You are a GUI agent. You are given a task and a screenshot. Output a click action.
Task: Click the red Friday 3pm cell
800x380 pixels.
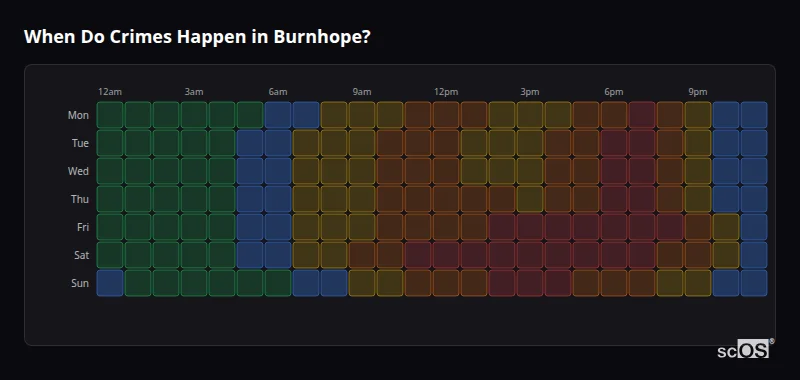click(530, 227)
